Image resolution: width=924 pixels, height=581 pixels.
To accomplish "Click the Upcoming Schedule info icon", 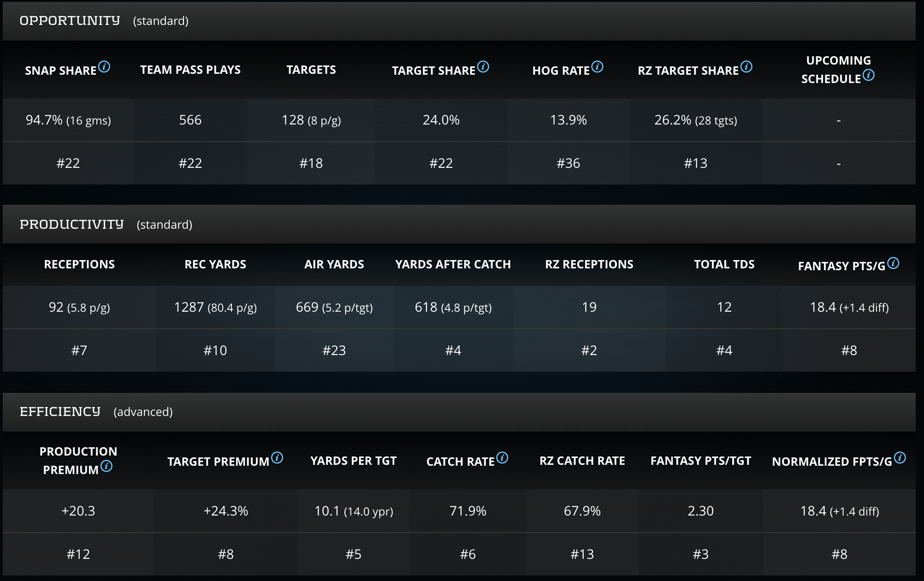I will tap(869, 75).
